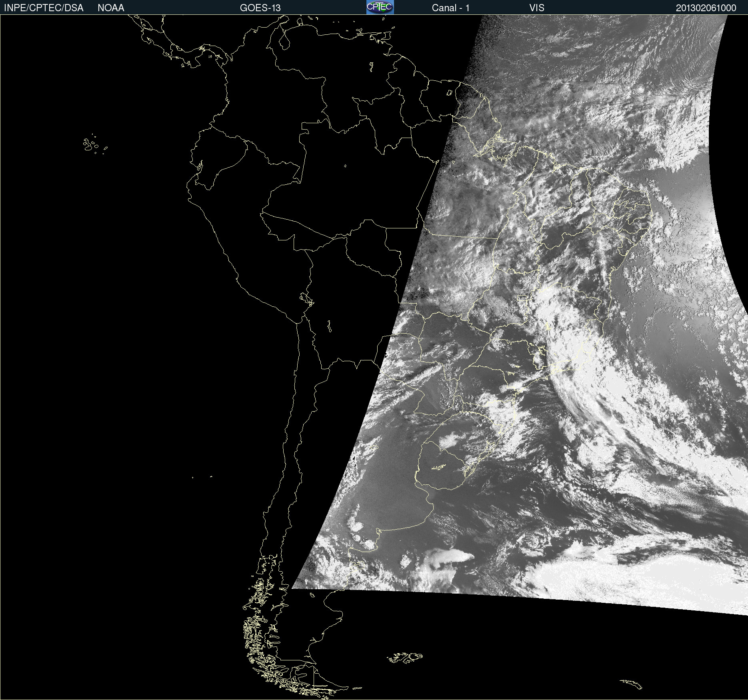Click the NOAA label in header

[x=111, y=8]
